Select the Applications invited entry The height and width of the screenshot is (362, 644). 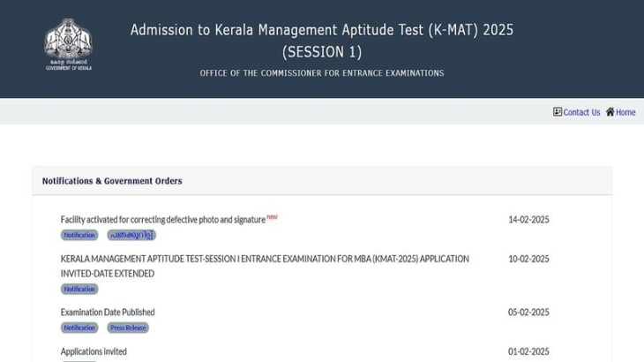point(94,351)
